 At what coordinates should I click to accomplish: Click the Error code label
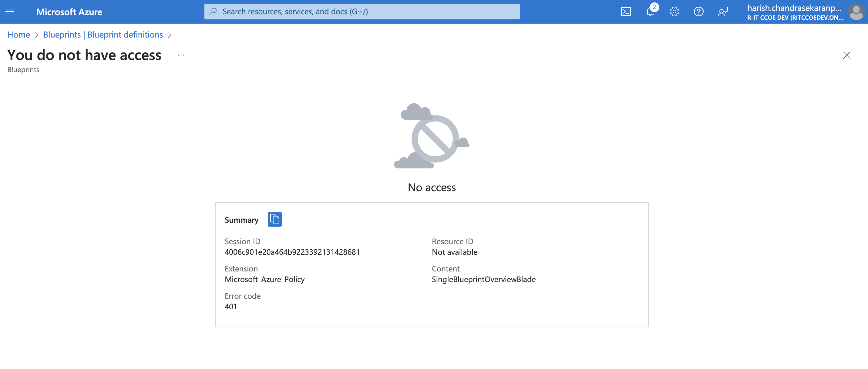coord(243,296)
